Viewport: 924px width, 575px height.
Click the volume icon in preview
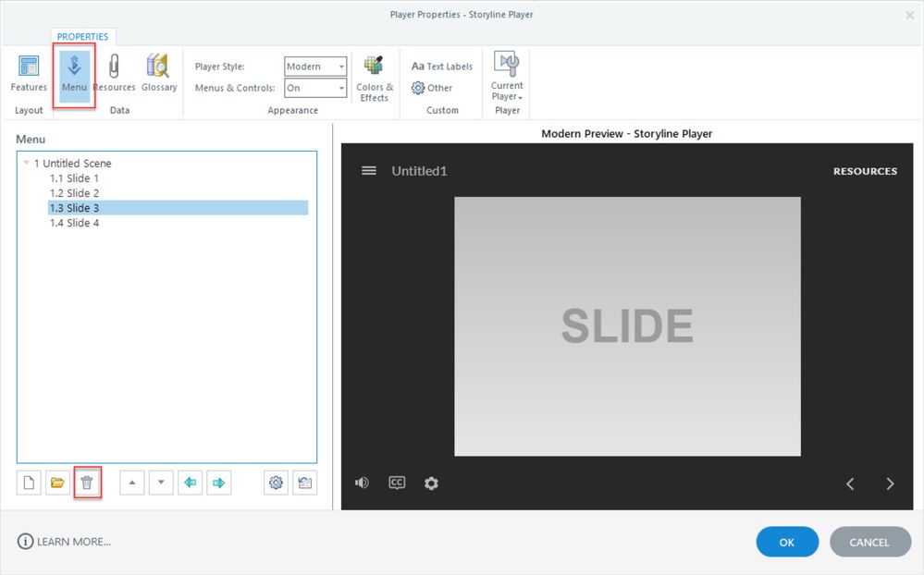point(362,483)
